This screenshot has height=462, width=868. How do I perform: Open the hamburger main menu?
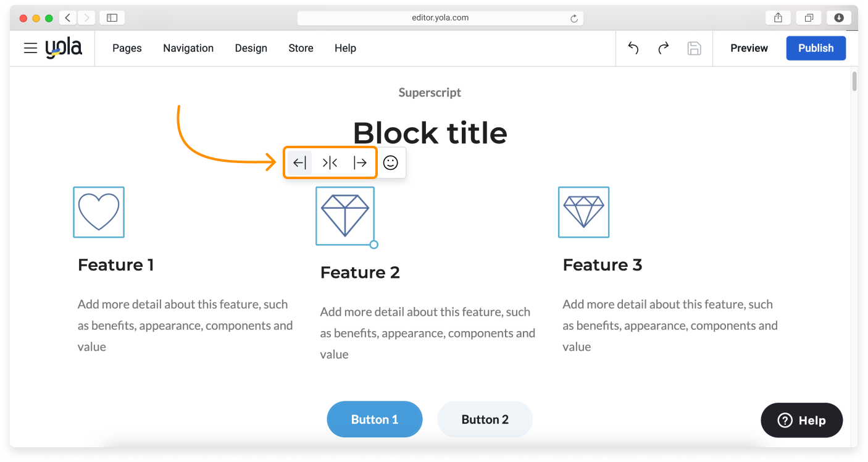tap(31, 48)
